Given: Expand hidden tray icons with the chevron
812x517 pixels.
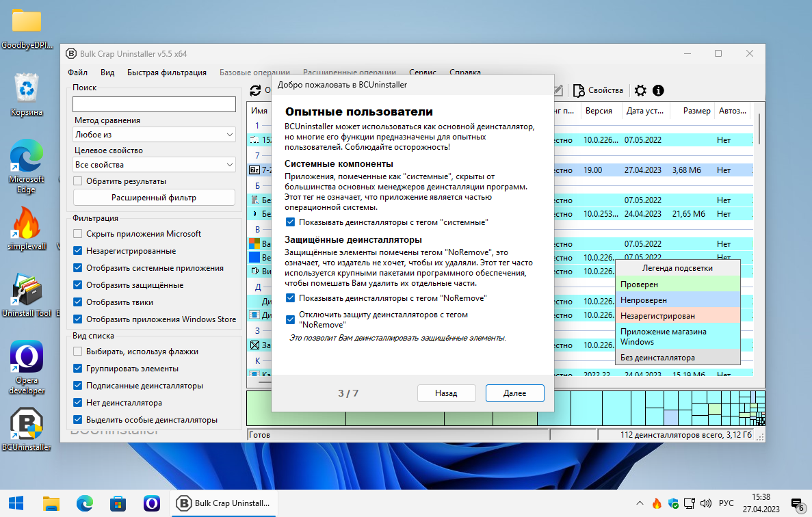Looking at the screenshot, I should (640, 503).
